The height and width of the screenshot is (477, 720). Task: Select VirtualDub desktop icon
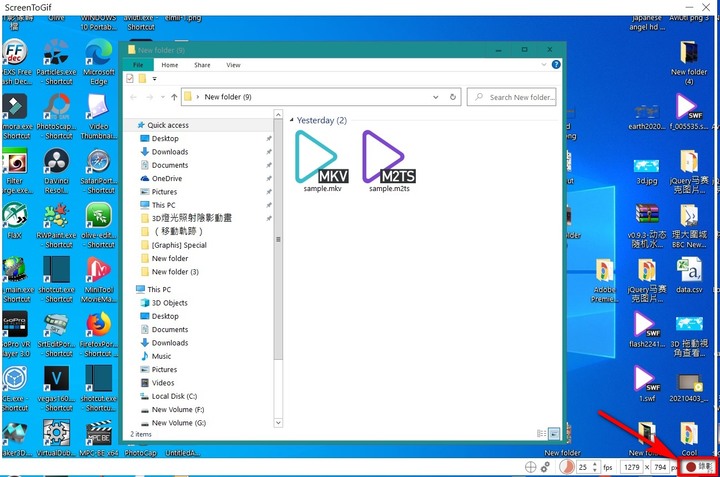click(x=56, y=438)
